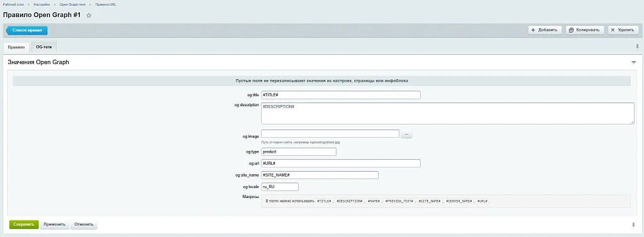Click the resize grip of og:description textarea
This screenshot has width=644, height=237.
tap(633, 122)
